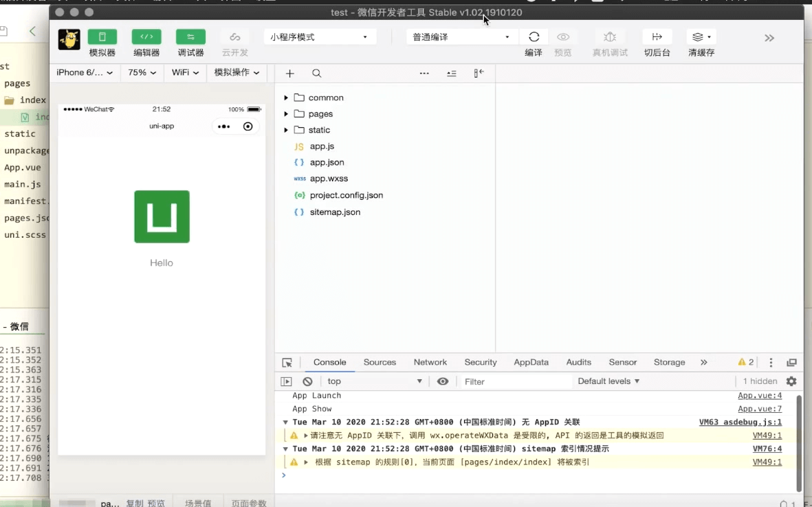Click the undock devtools icon
The image size is (812, 507).
click(x=791, y=363)
